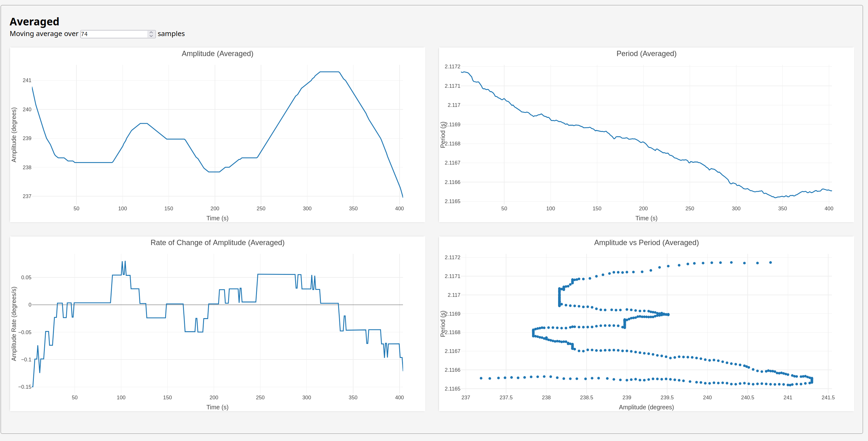Click the 'samples' label after the input
This screenshot has width=868, height=441.
click(x=171, y=34)
